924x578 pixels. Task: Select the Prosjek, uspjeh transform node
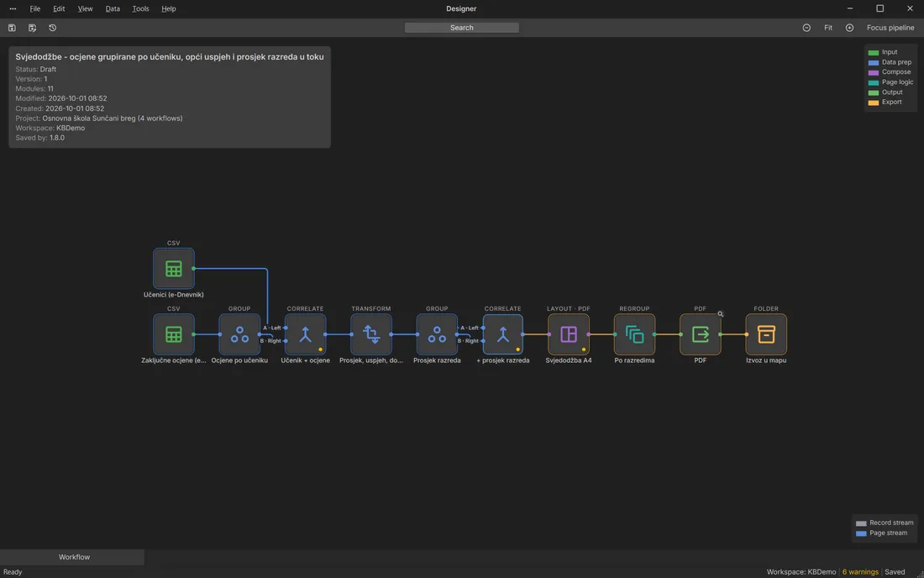coord(371,334)
